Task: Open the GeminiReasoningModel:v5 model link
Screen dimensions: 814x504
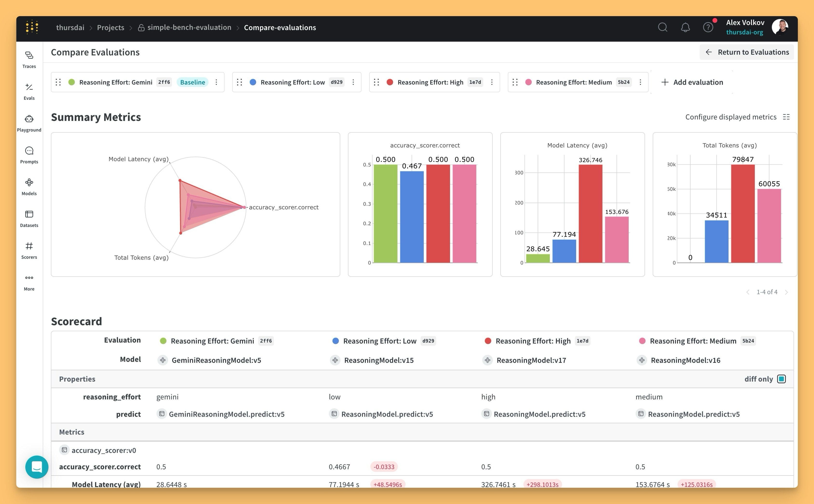Action: click(x=216, y=360)
